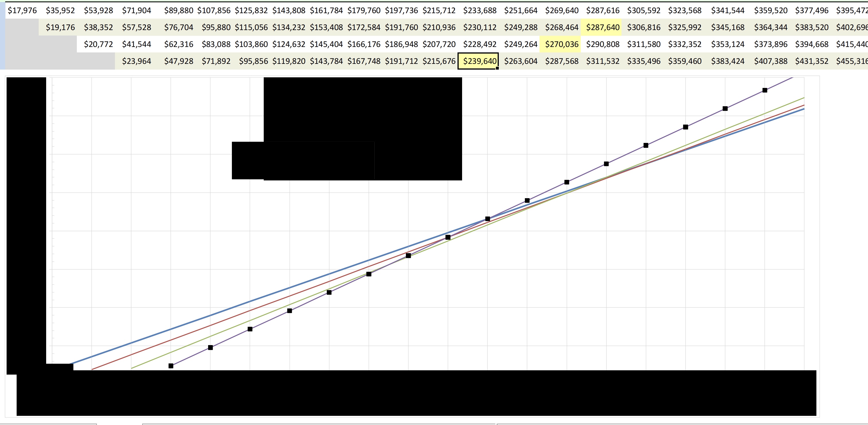Select the cell showing $19,176

point(60,27)
